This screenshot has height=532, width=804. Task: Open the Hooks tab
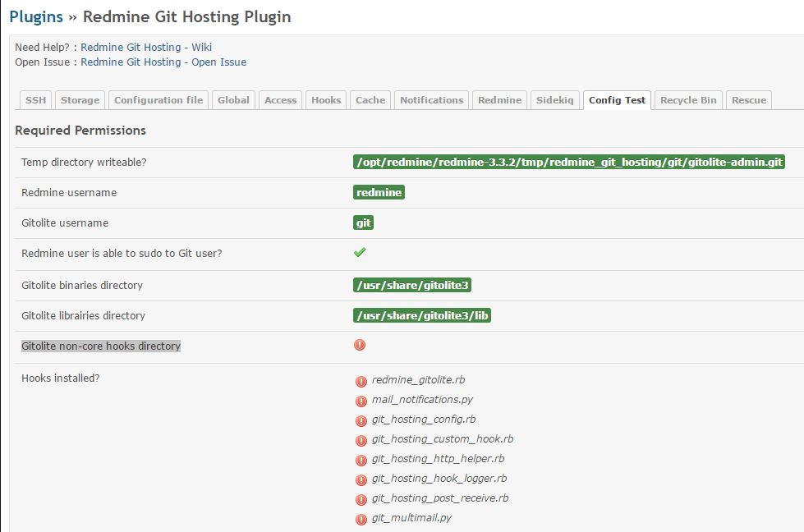326,100
